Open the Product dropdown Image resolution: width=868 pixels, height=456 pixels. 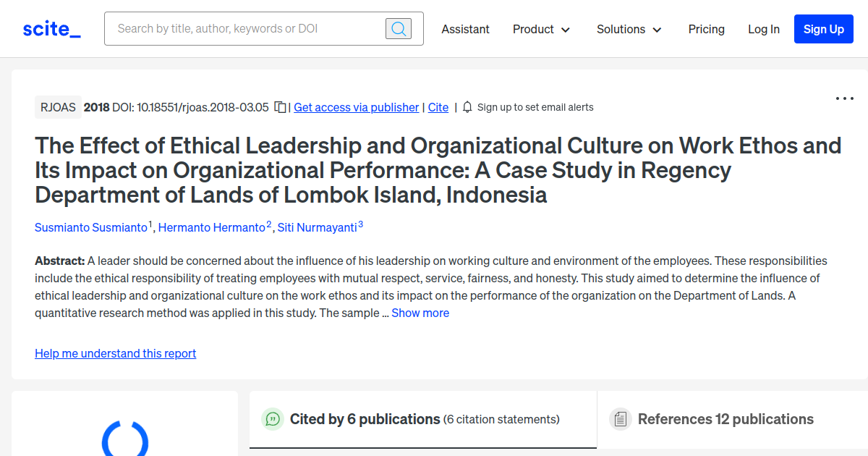pyautogui.click(x=541, y=29)
